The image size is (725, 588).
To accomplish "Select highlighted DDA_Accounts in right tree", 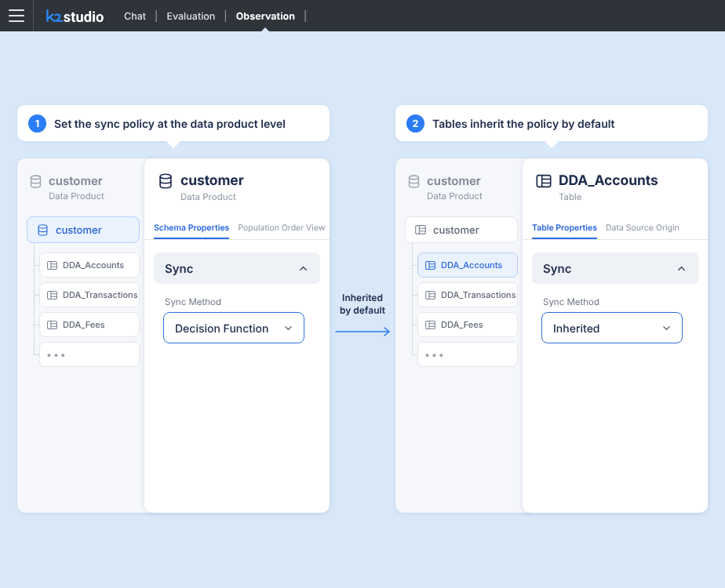I will (468, 265).
